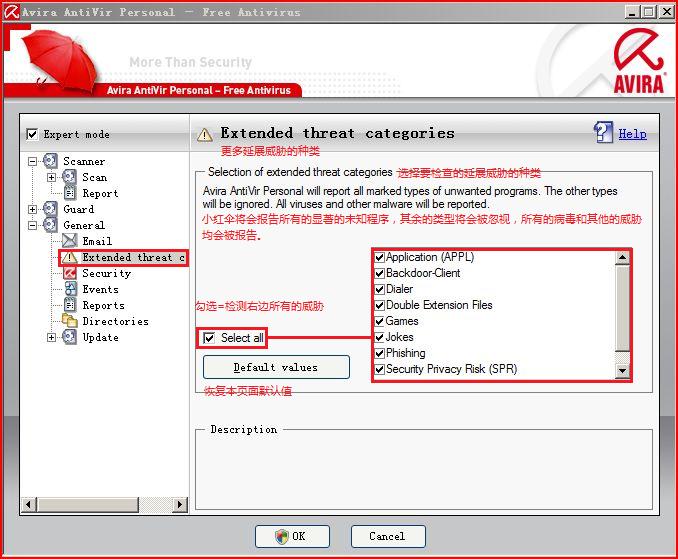The width and height of the screenshot is (678, 559).
Task: Click the Help question mark icon
Action: coord(603,132)
